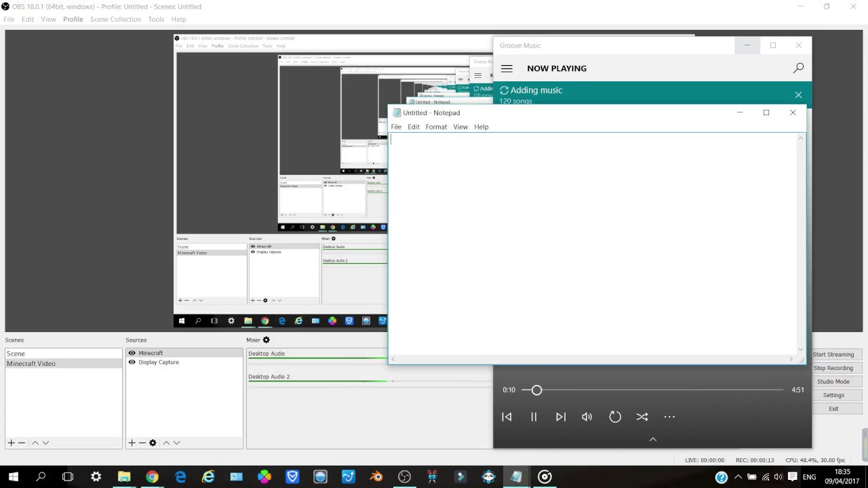Open Task View on the taskbar
The image size is (868, 488).
[68, 476]
